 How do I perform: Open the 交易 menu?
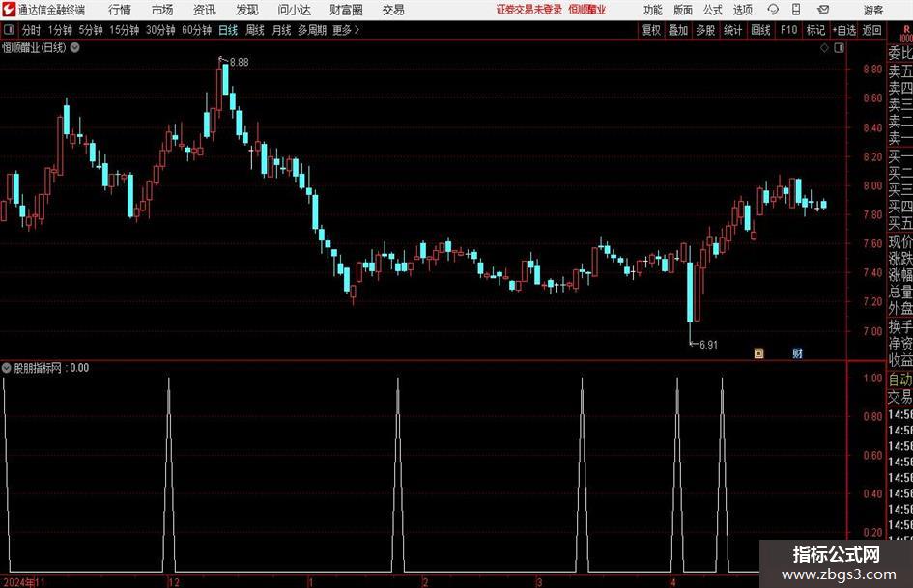[393, 10]
